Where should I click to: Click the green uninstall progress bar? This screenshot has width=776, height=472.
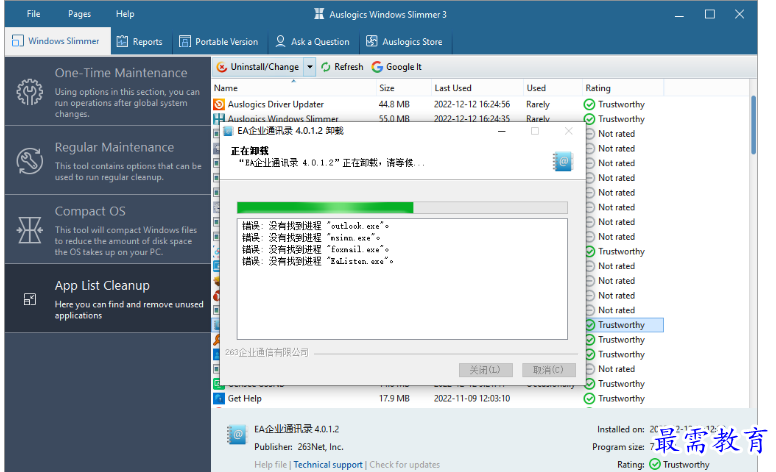(x=325, y=208)
